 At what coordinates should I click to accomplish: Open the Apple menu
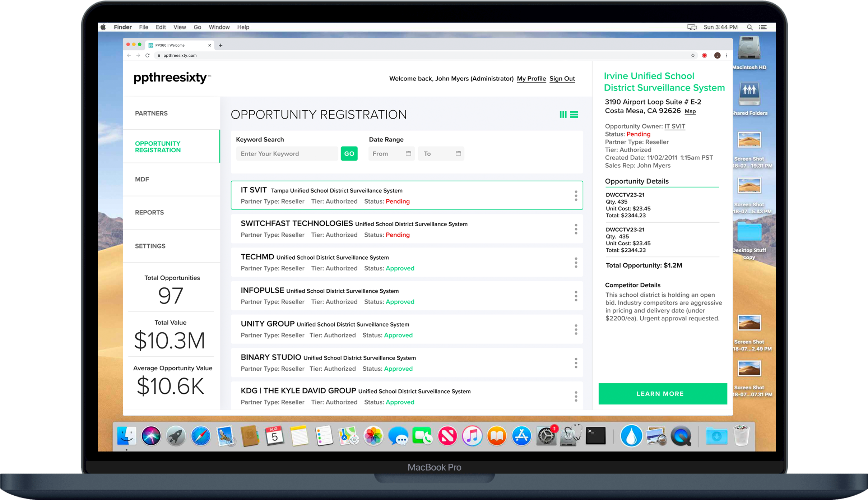pos(103,27)
